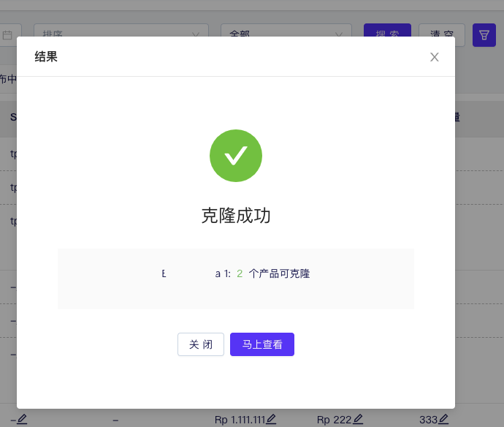Click the 搜索 button behind the dialog

click(x=387, y=35)
